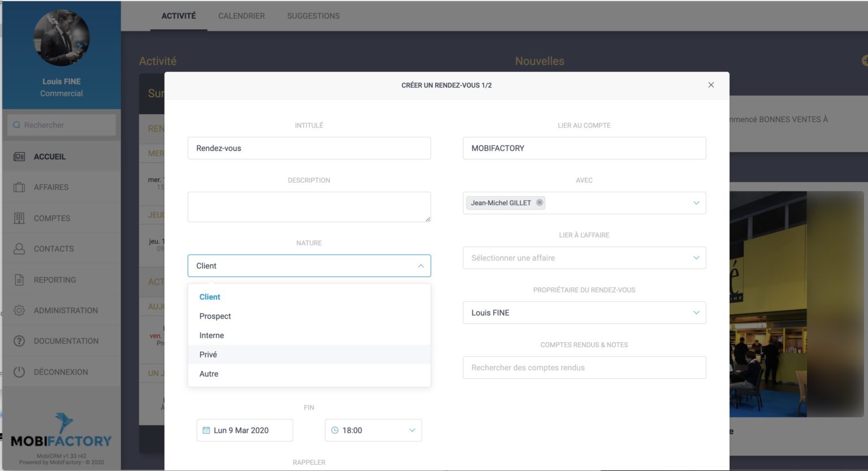Open the Propriétaire du rendez-vous dropdown
The image size is (868, 471).
pos(696,312)
